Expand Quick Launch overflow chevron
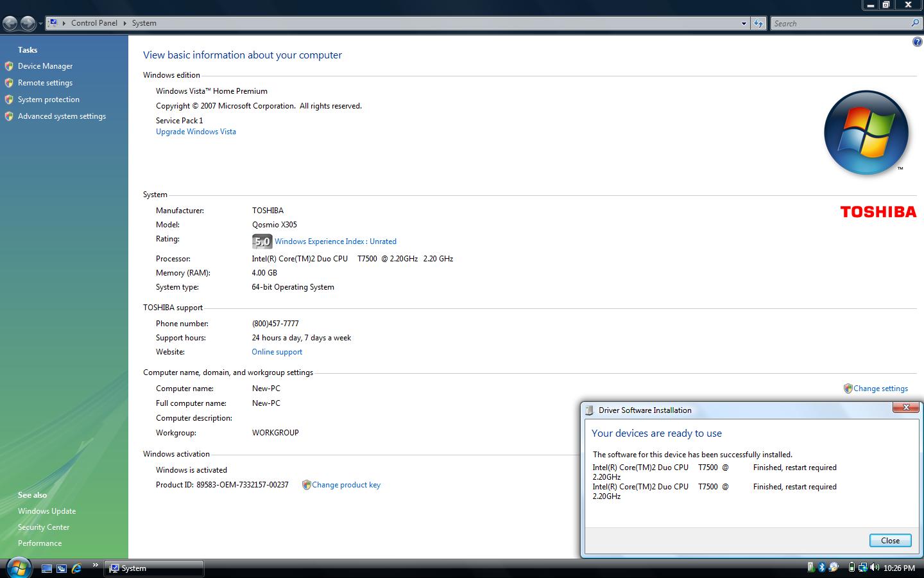The image size is (924, 578). point(96,565)
